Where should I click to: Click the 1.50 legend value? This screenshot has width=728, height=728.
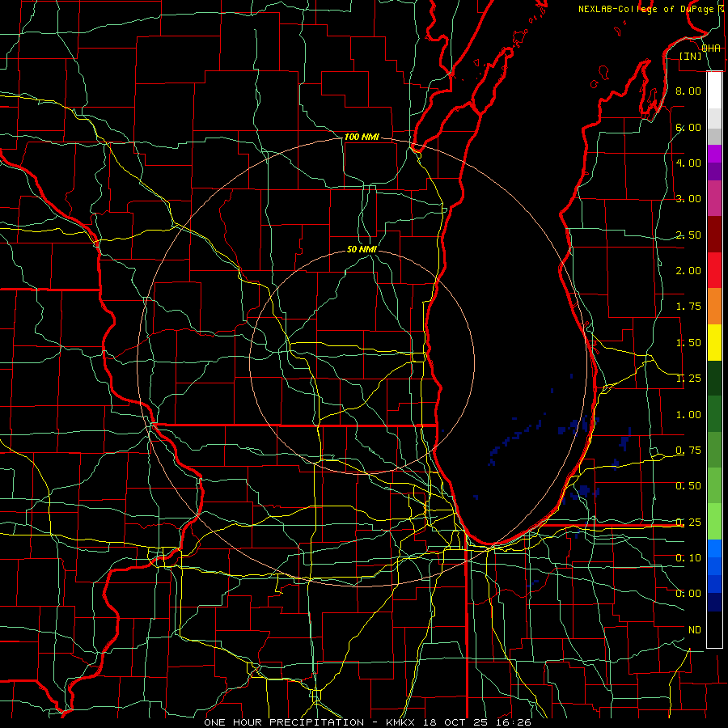pos(688,343)
